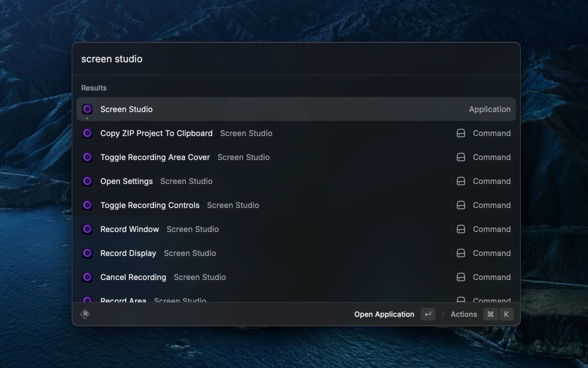
Task: Click the Command key symbol in bottom bar
Action: (x=490, y=314)
